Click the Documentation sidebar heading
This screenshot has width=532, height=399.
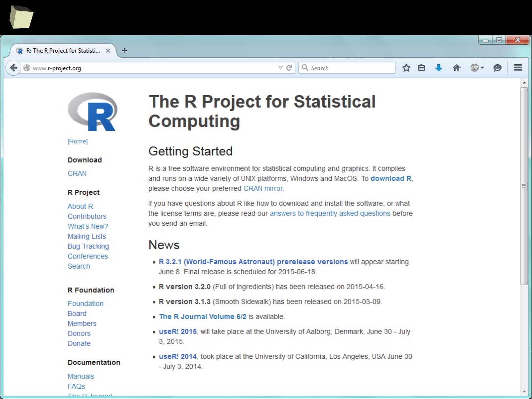[94, 362]
